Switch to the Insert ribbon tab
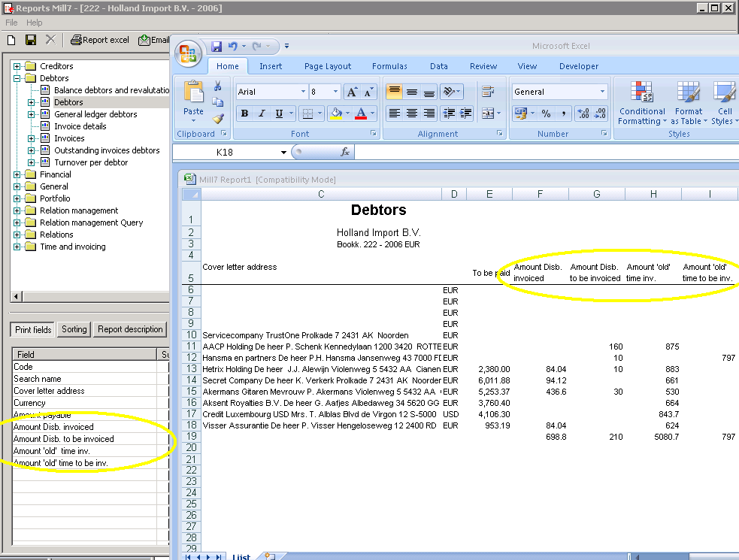This screenshot has width=739, height=560. coord(271,66)
